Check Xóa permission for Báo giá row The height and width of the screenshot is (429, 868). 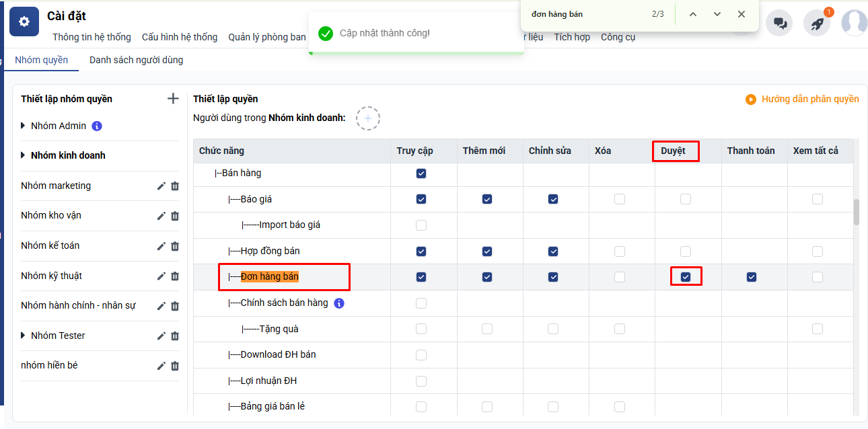click(619, 199)
